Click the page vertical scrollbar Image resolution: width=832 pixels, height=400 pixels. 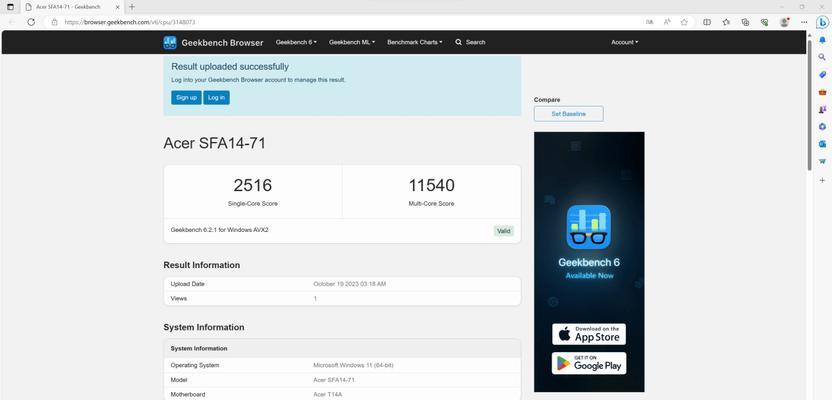(809, 106)
